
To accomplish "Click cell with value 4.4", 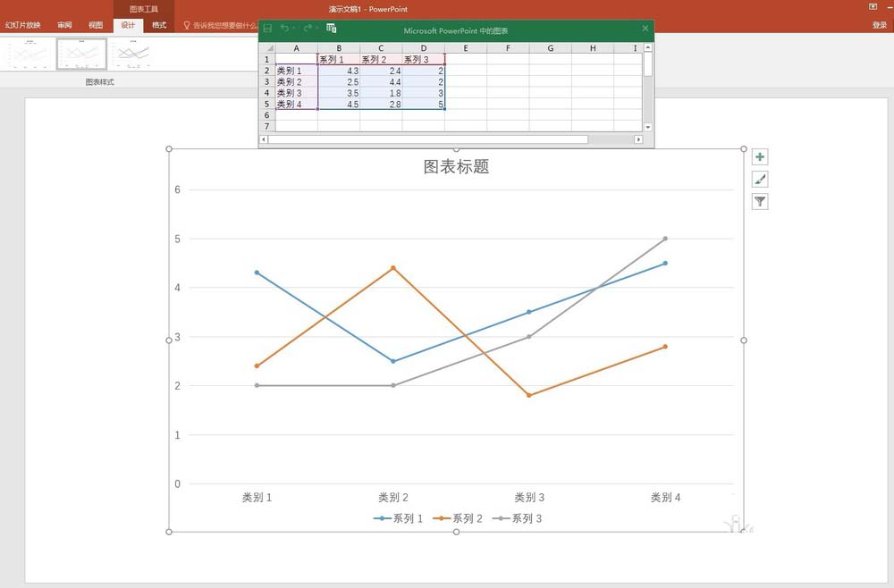I will tap(381, 81).
